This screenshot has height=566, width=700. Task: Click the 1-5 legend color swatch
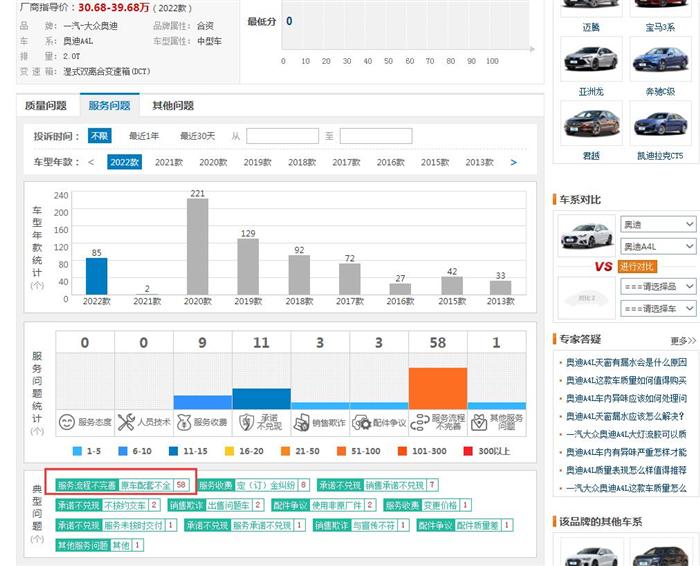pos(77,451)
